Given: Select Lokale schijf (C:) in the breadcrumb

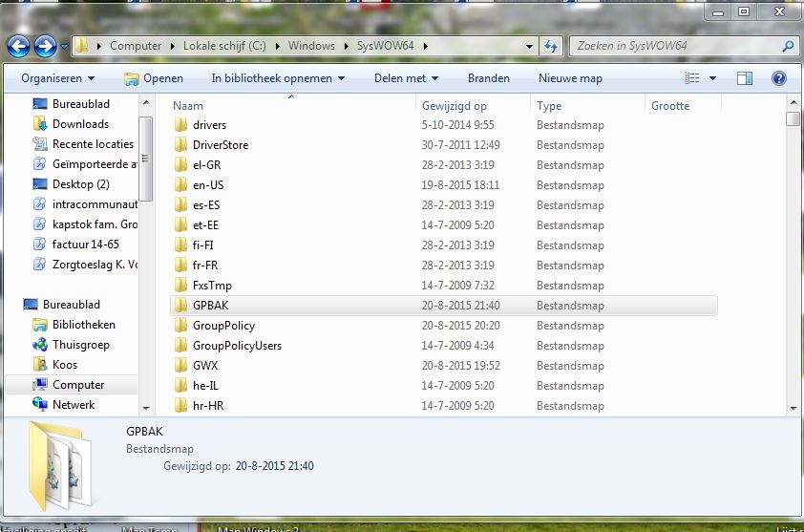Looking at the screenshot, I should click(224, 46).
